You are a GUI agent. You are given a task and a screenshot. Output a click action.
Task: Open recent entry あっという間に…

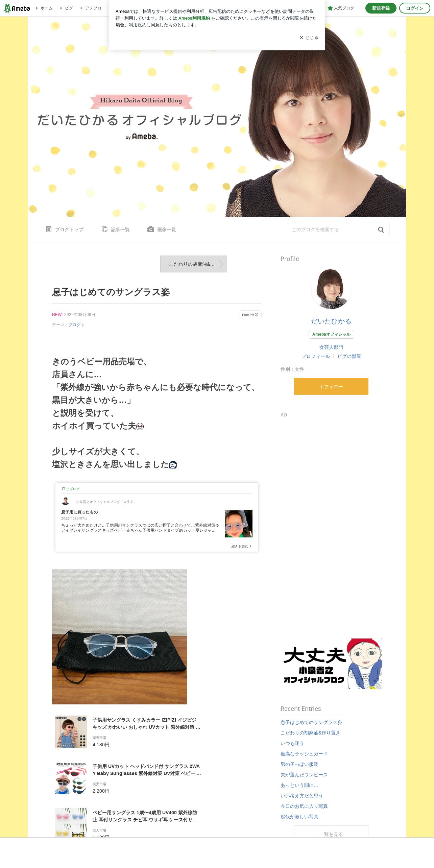299,785
